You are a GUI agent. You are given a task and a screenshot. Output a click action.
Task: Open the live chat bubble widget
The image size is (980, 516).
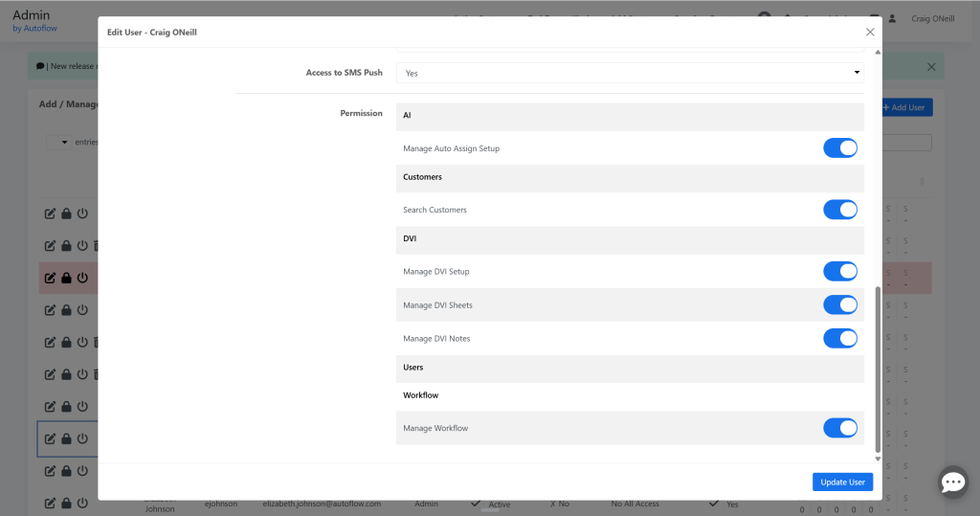point(953,482)
